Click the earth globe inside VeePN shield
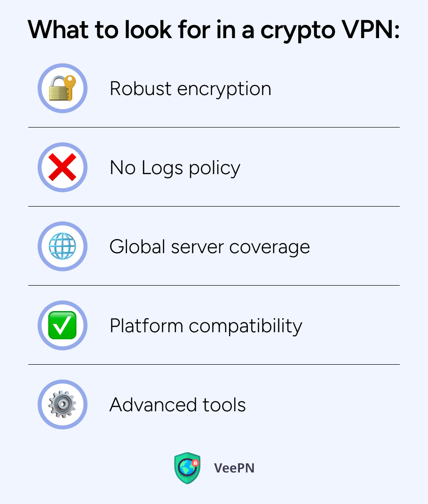428x504 pixels. [x=186, y=468]
